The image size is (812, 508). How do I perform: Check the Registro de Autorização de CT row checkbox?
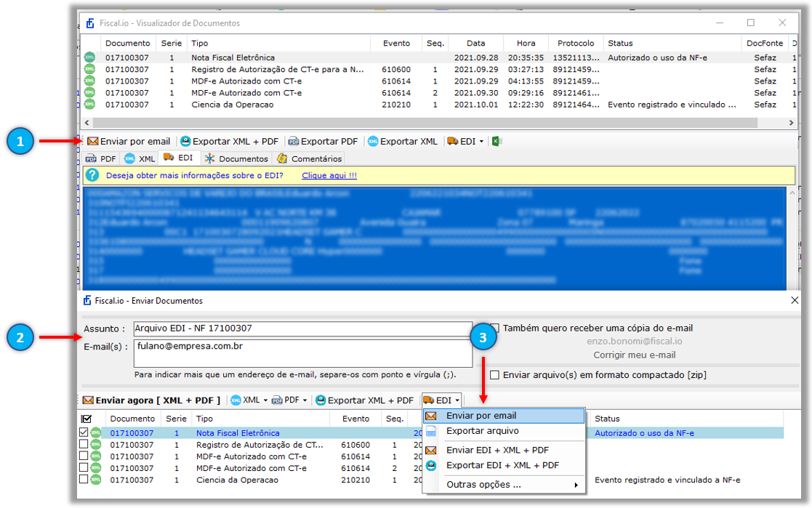84,444
